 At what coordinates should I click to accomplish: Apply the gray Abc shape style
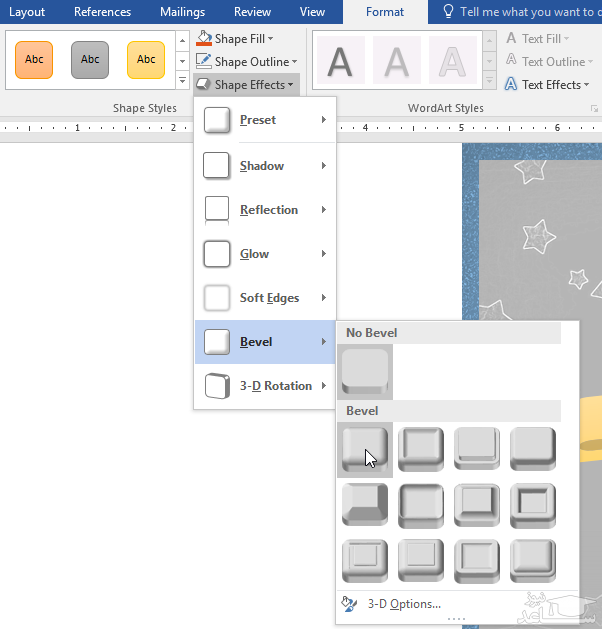90,60
